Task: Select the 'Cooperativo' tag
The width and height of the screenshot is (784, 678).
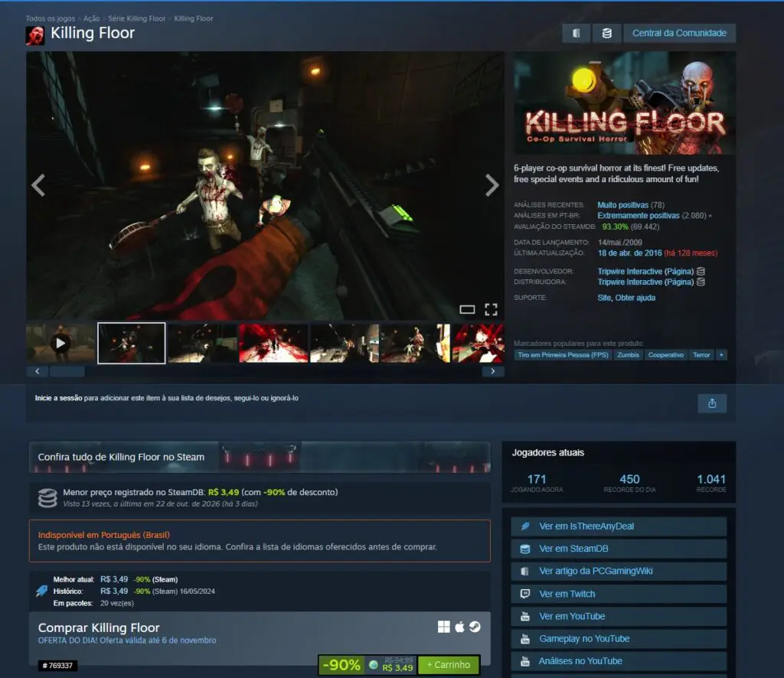Action: pos(665,355)
